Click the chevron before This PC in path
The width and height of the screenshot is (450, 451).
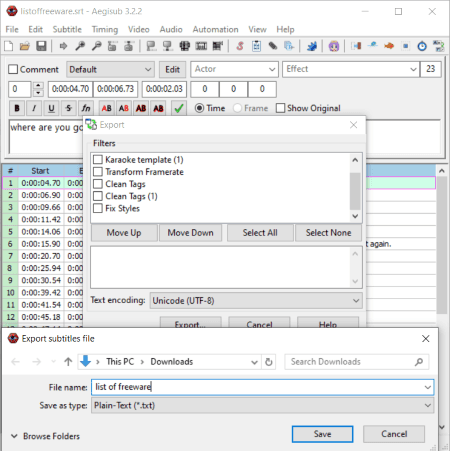[x=98, y=362]
